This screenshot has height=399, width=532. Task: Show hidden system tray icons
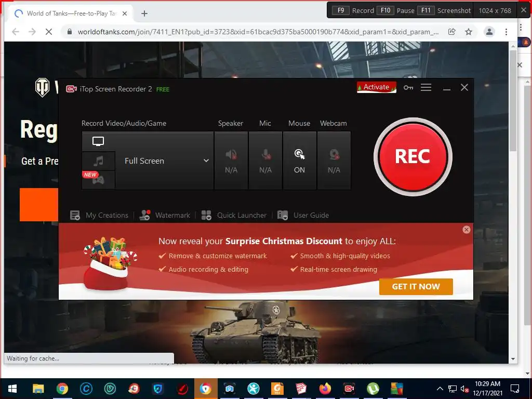click(440, 389)
